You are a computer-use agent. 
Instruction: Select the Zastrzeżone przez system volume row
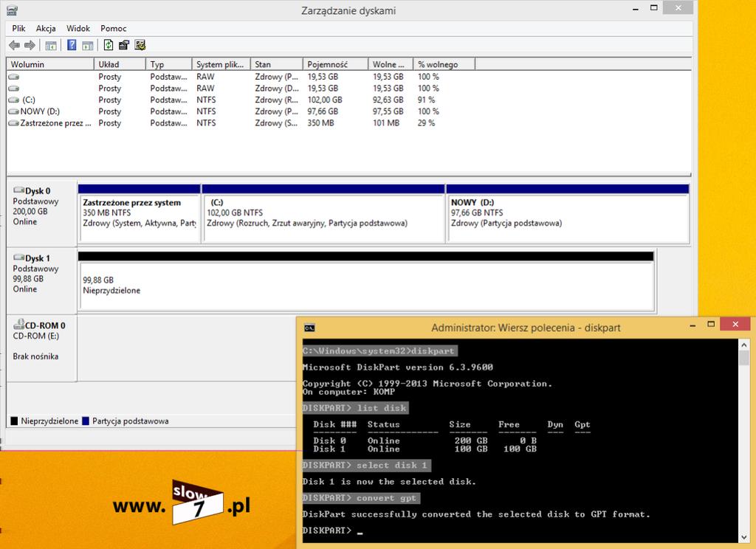pos(348,123)
